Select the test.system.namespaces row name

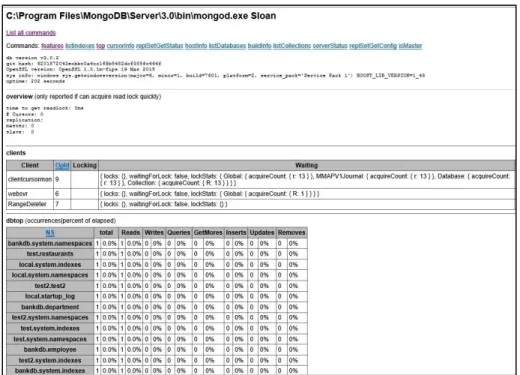[x=50, y=339]
